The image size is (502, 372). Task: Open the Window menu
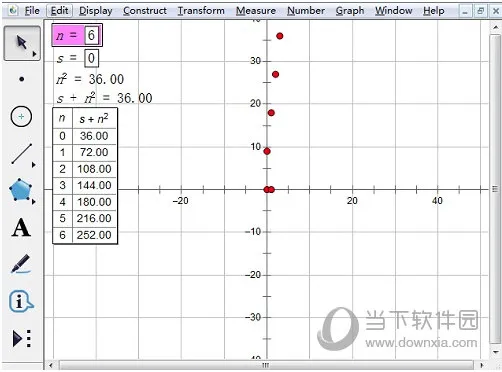click(394, 11)
